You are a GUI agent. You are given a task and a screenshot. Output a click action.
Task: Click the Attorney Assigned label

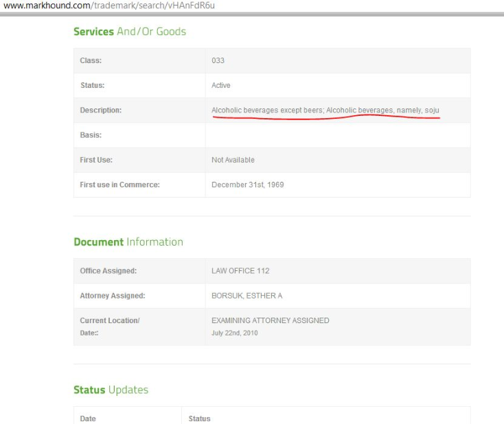pyautogui.click(x=113, y=296)
